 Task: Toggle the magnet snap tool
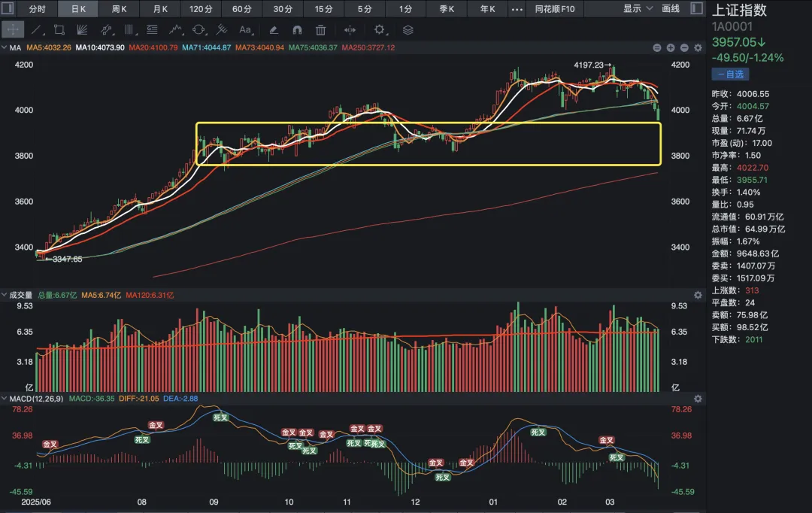(x=297, y=30)
